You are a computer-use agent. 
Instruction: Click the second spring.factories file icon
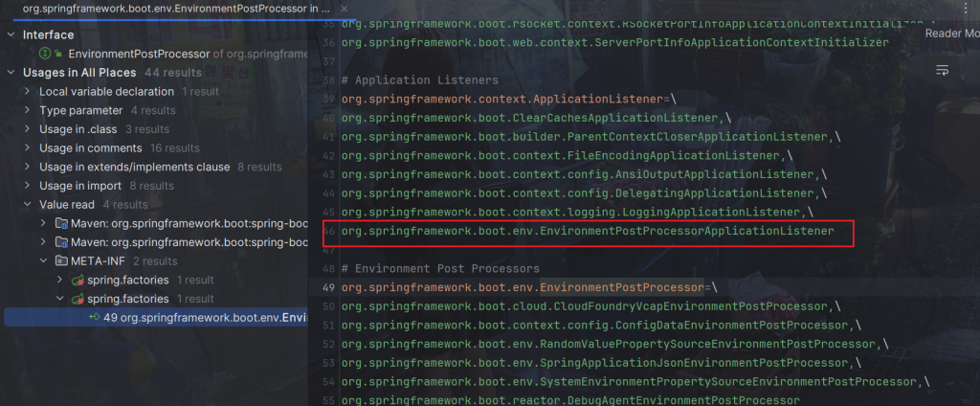pyautogui.click(x=78, y=299)
